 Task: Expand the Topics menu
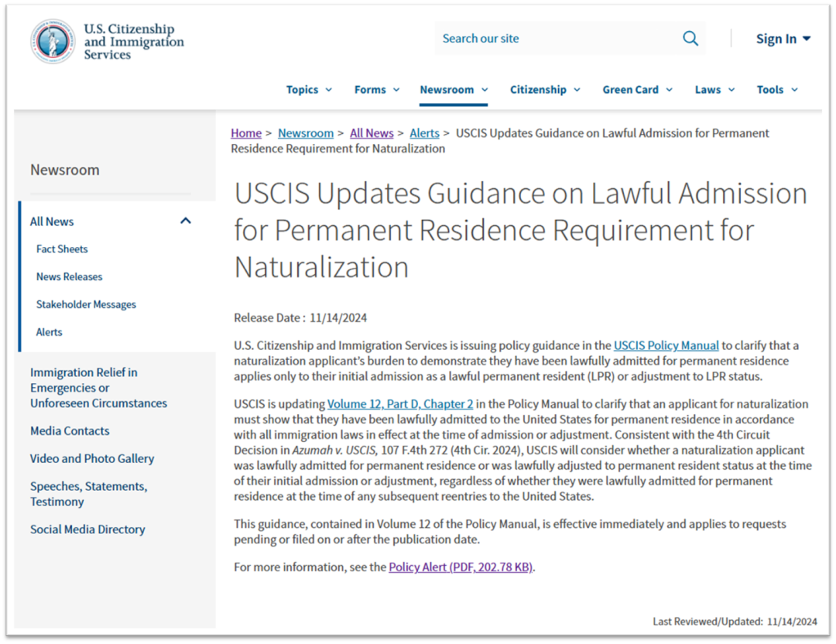click(x=309, y=90)
